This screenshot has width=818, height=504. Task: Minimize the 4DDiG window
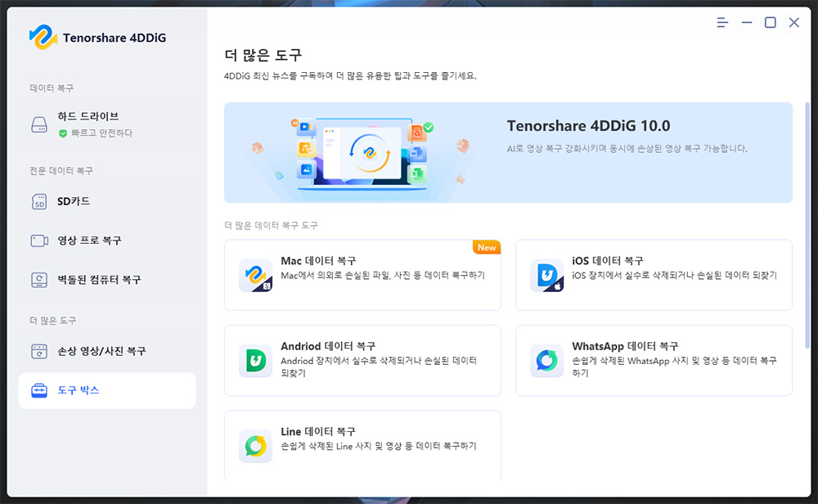(x=747, y=22)
